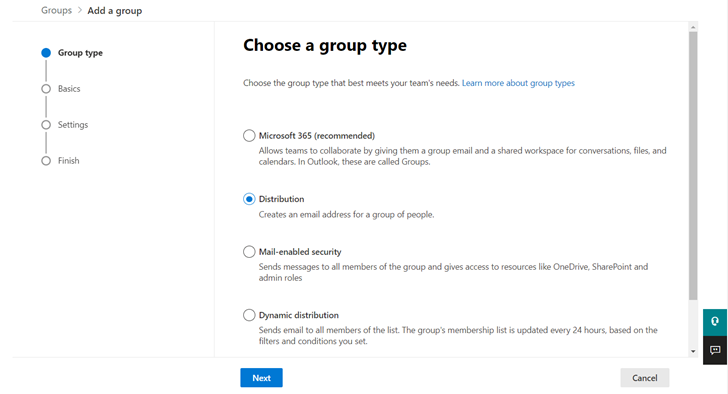Go to Settings wizard step

(x=65, y=125)
